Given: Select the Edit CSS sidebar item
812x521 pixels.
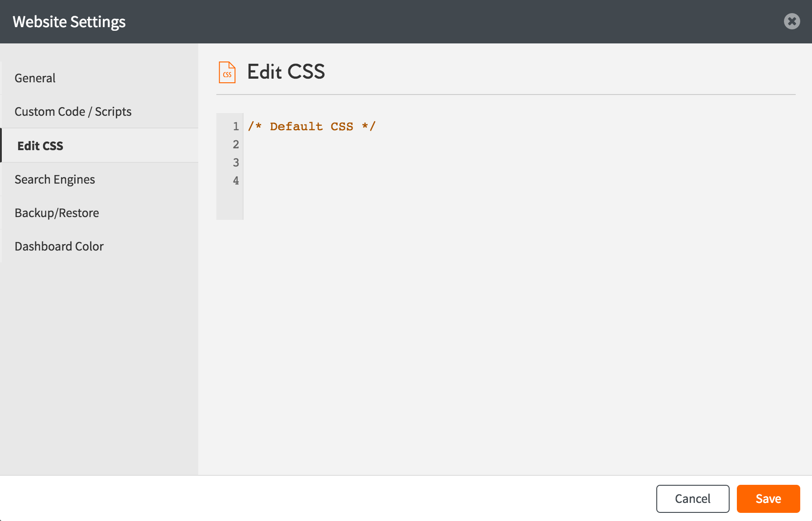Looking at the screenshot, I should click(40, 146).
